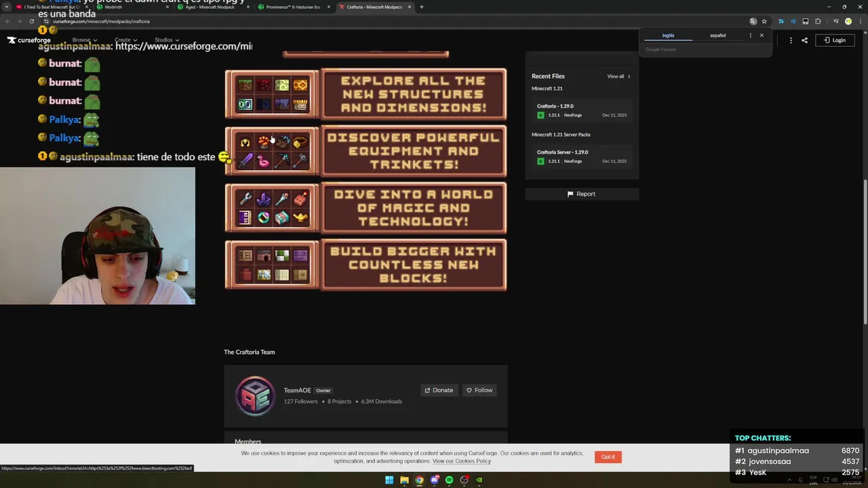The height and width of the screenshot is (488, 868).
Task: Follow TeamAOE
Action: coord(479,390)
